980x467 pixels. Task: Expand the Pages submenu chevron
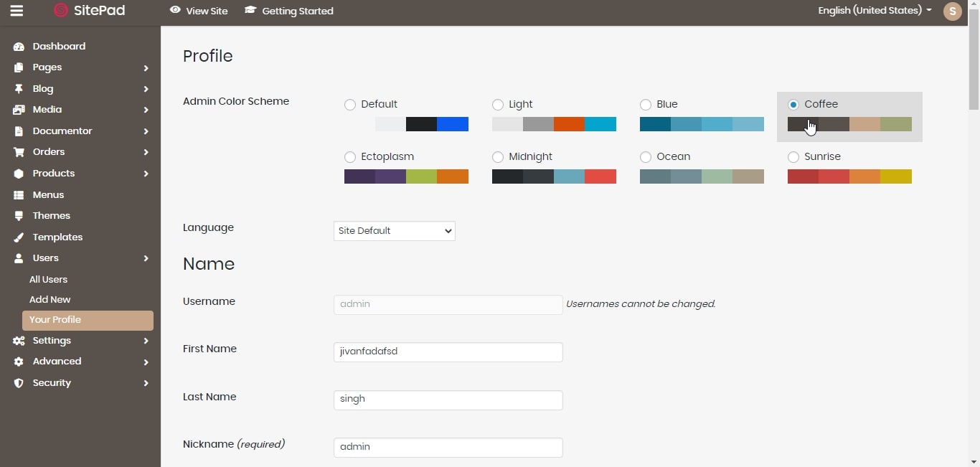[146, 68]
